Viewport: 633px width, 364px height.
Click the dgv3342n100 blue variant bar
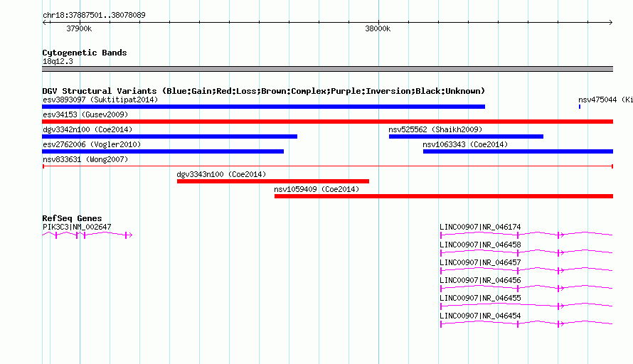[169, 136]
